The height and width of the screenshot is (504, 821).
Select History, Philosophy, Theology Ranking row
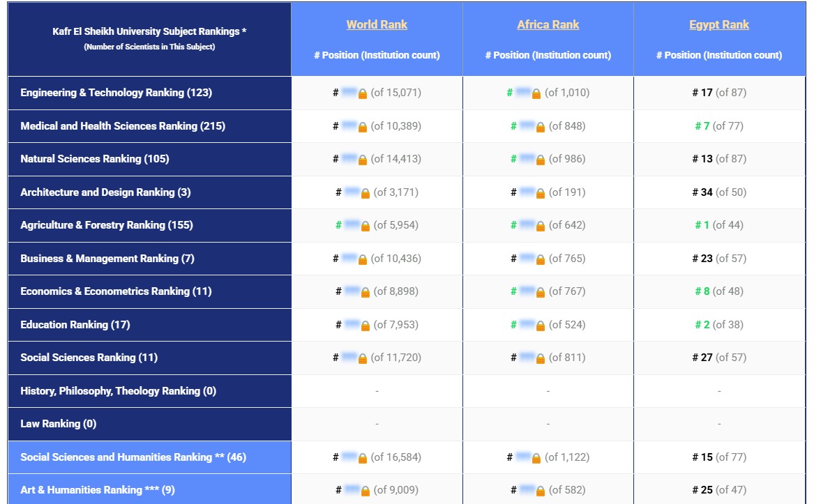(x=119, y=391)
